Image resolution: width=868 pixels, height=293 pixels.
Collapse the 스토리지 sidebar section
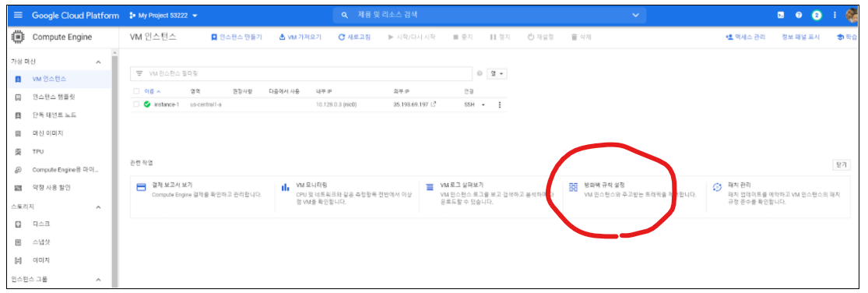point(99,207)
